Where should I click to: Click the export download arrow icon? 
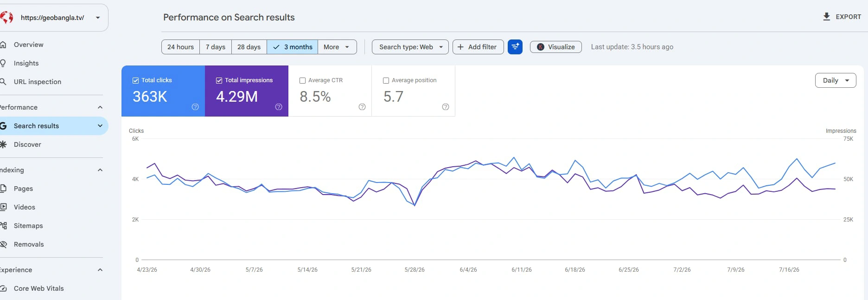[x=827, y=17]
